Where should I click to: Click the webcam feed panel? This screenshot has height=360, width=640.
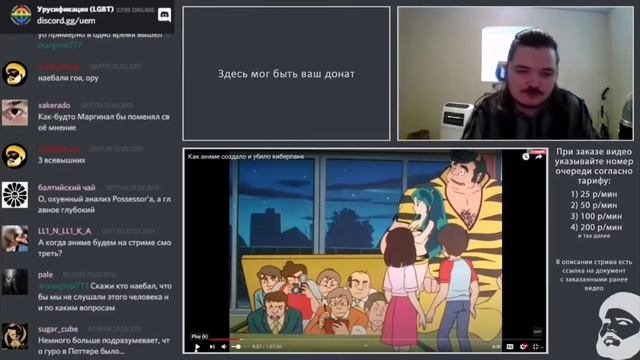[x=516, y=73]
